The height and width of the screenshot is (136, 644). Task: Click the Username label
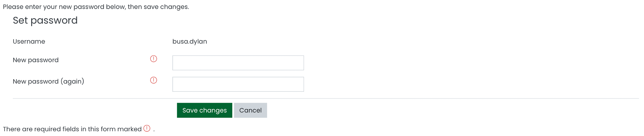(x=29, y=41)
